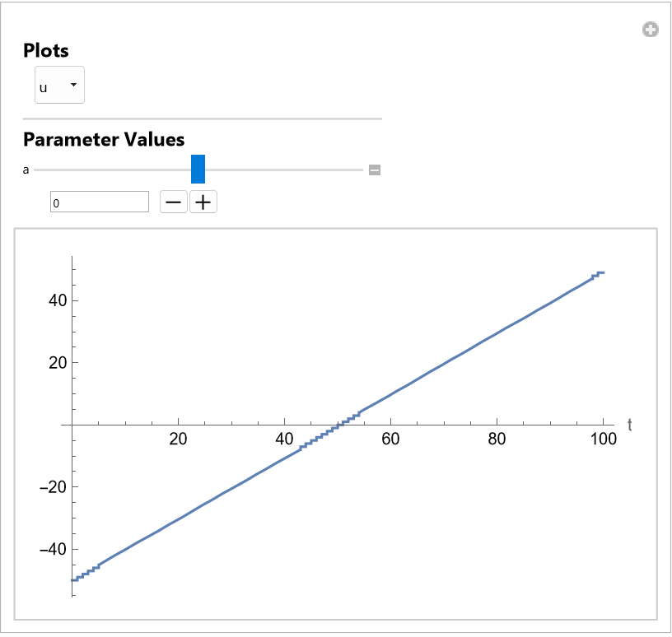This screenshot has height=637, width=672.
Task: Click the x-axis tick label 20
Action: click(178, 439)
